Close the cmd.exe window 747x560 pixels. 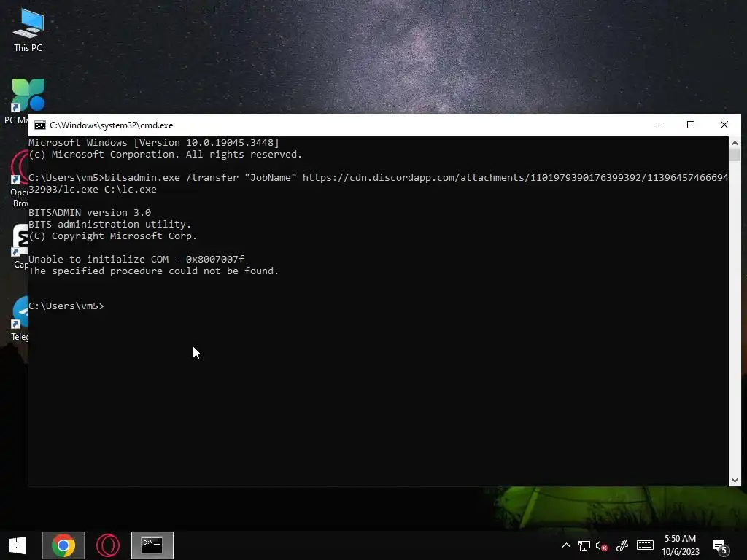724,125
